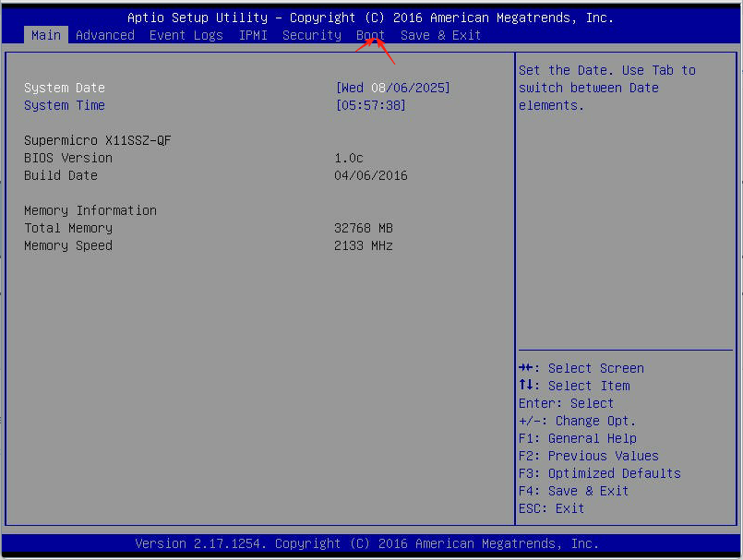Click the build date 04/06/2016
743x560 pixels.
click(x=371, y=175)
